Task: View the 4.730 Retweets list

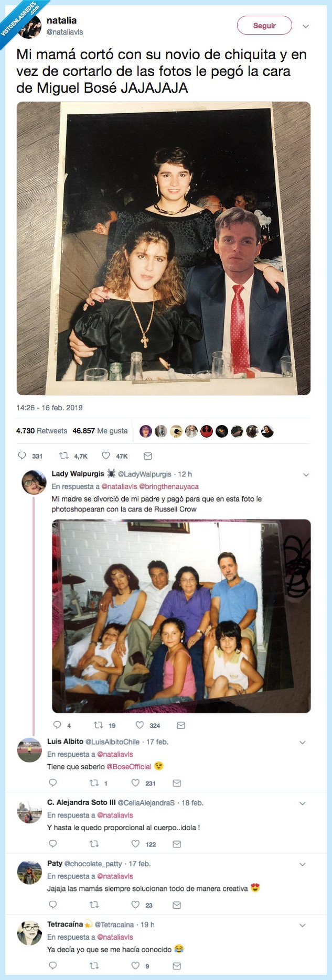Action: [42, 431]
